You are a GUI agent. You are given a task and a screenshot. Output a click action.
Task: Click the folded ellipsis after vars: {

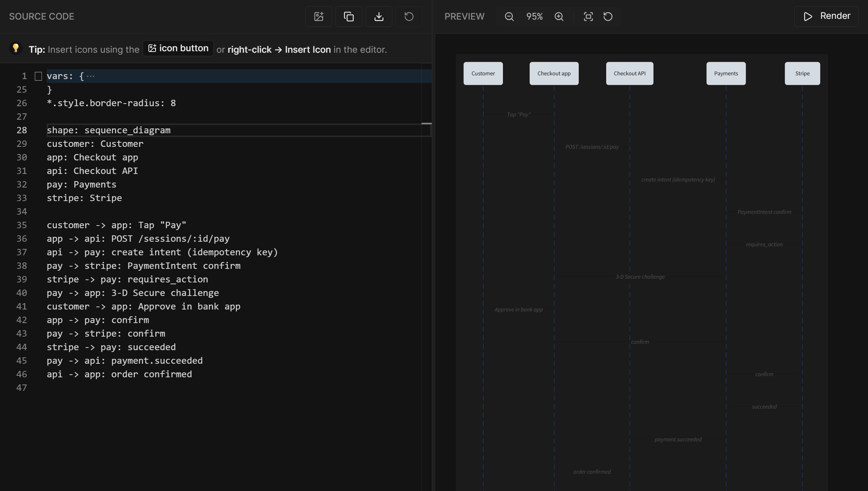pyautogui.click(x=90, y=76)
